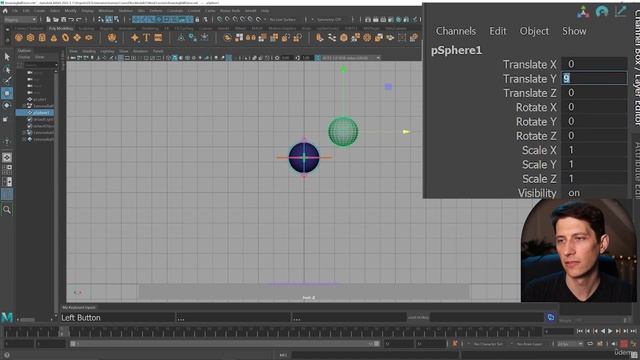Select the Rotate Y attribute label
Viewport: 640px width, 360px height.
(536, 122)
